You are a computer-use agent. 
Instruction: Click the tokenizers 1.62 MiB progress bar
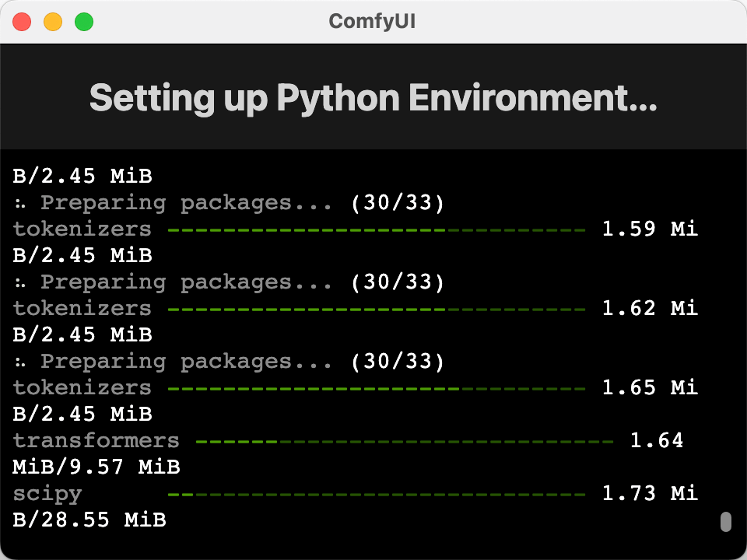click(377, 310)
